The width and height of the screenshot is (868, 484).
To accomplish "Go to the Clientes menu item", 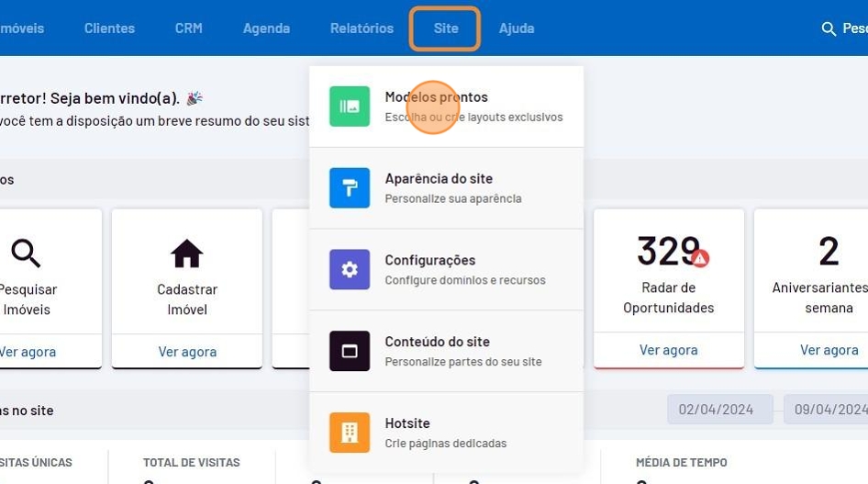I will [109, 28].
